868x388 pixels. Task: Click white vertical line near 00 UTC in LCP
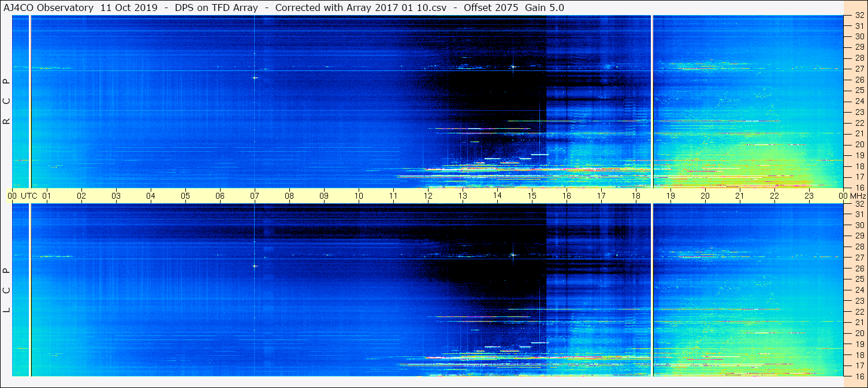30,289
